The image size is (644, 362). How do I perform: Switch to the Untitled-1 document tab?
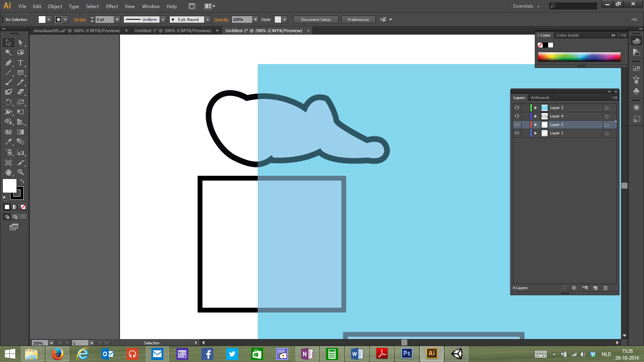pos(173,30)
